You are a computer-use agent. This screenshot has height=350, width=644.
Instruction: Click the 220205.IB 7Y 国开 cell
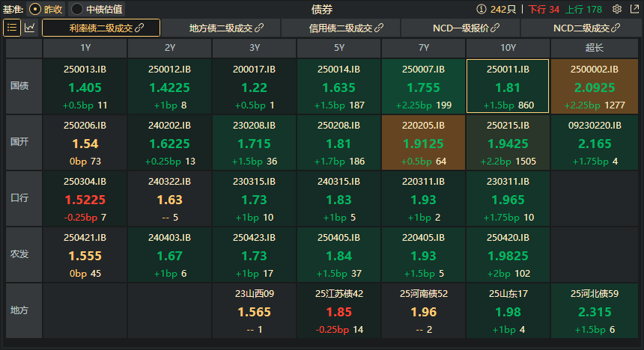click(x=423, y=142)
